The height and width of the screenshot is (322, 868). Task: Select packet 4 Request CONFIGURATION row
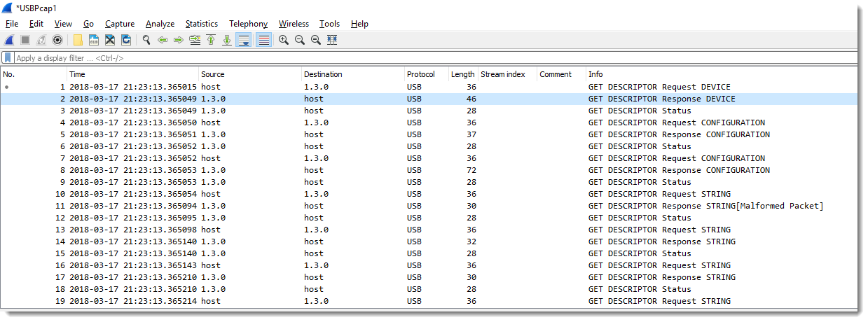(429, 122)
